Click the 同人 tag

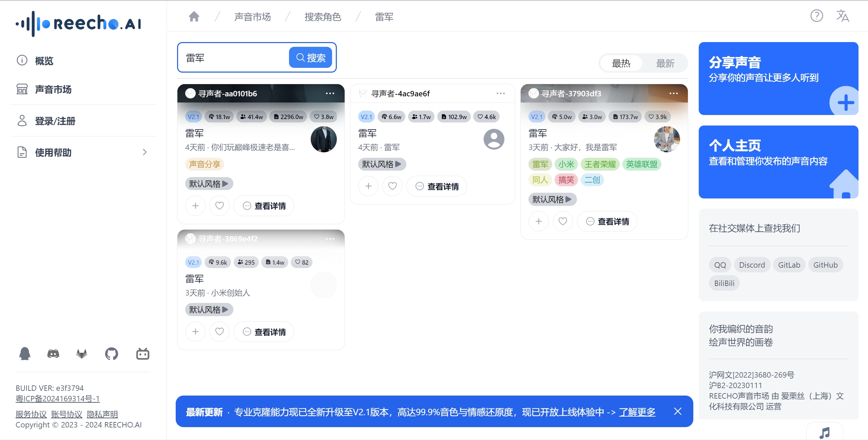pyautogui.click(x=540, y=180)
